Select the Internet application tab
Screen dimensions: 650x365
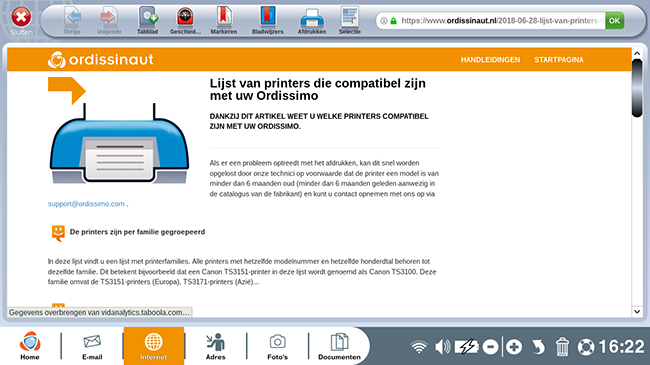154,346
